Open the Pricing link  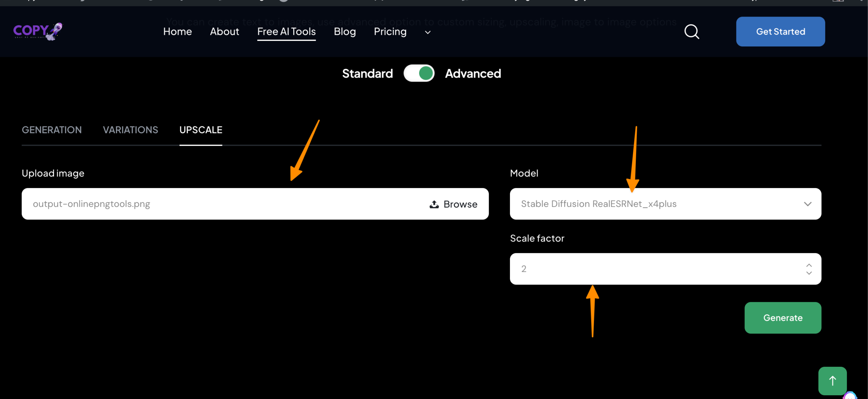coord(390,31)
